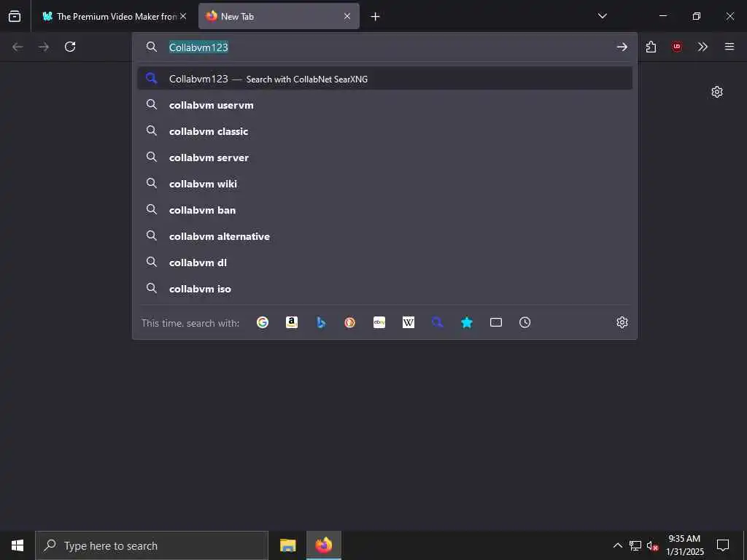
Task: Go forward one page
Action: coord(44,47)
